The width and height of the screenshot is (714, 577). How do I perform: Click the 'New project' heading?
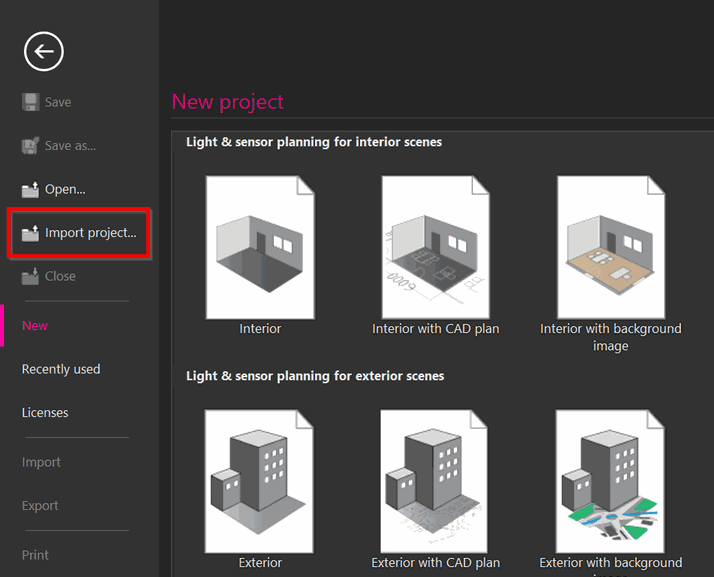pyautogui.click(x=228, y=102)
